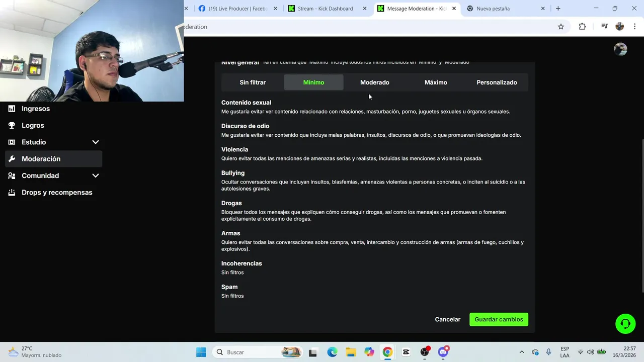Click the Discurso de odio heading
The image size is (644, 362).
pos(245,126)
